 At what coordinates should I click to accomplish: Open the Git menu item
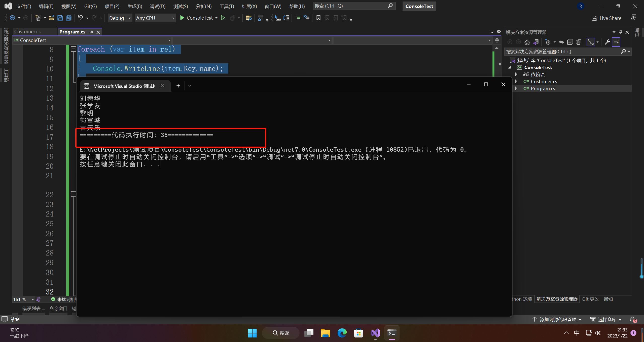click(91, 6)
